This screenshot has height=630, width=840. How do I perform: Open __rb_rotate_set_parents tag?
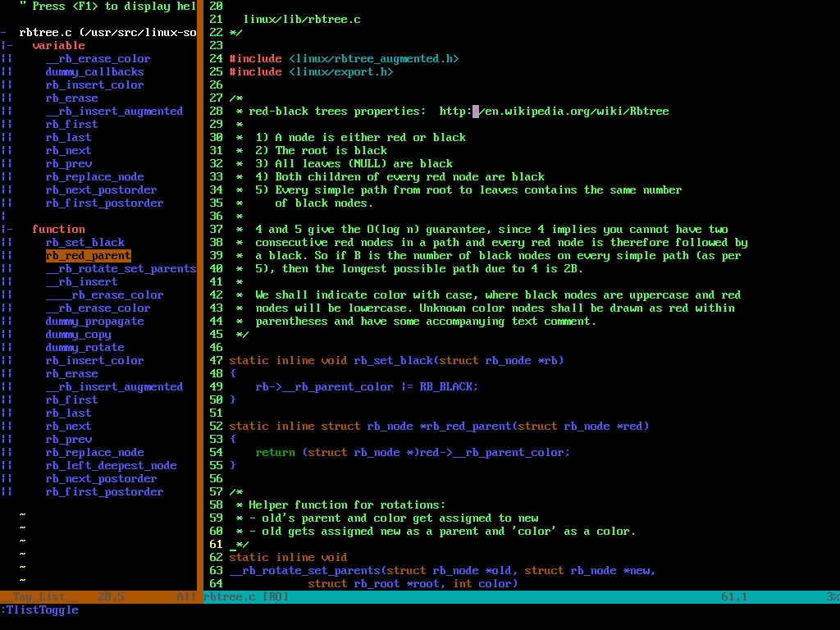click(121, 269)
